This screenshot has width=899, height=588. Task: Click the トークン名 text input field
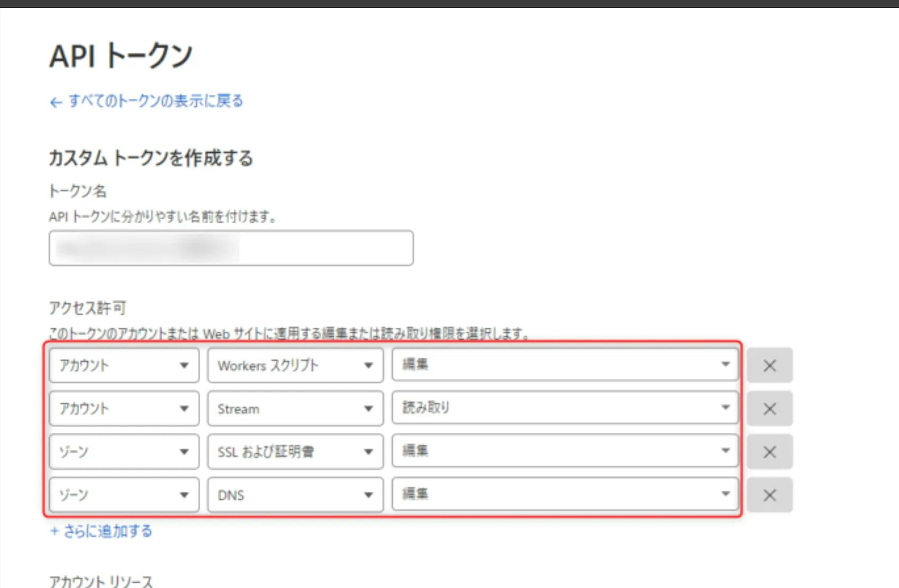pyautogui.click(x=231, y=248)
